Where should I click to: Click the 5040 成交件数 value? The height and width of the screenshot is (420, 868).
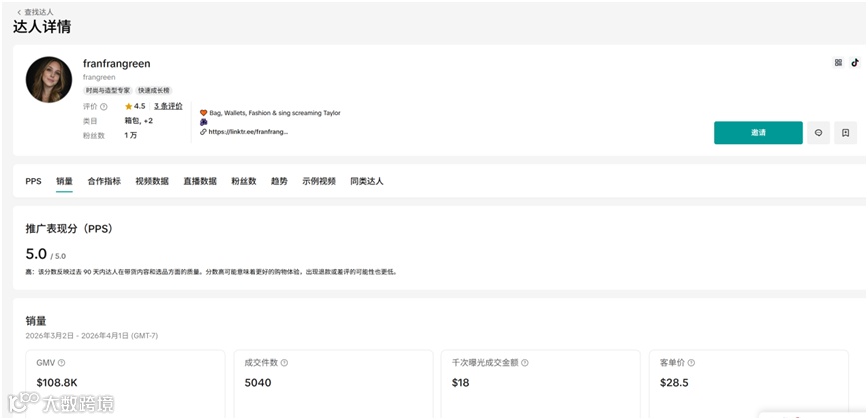[x=258, y=383]
